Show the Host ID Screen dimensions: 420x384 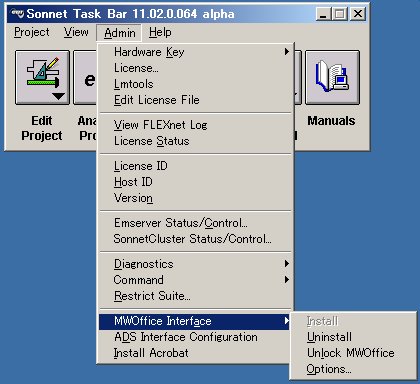[x=195, y=182]
